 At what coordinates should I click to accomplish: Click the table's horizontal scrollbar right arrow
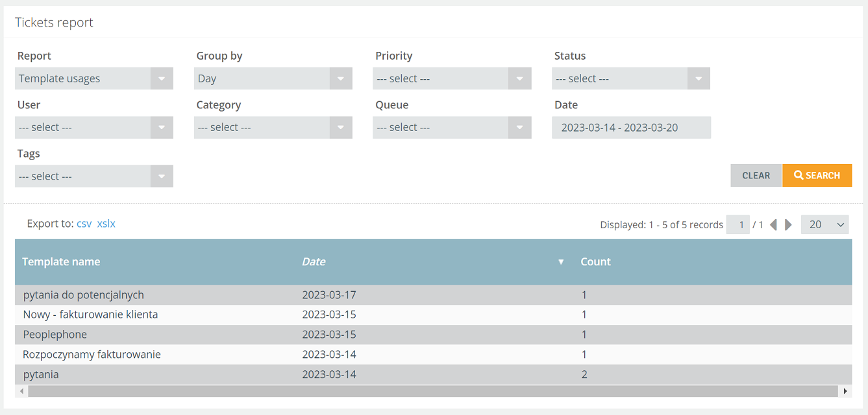tap(845, 391)
